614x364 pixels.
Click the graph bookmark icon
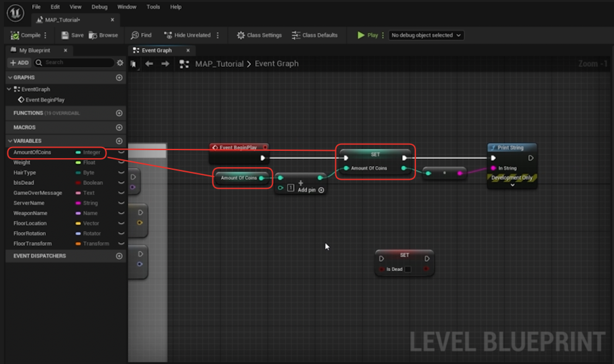(x=133, y=64)
